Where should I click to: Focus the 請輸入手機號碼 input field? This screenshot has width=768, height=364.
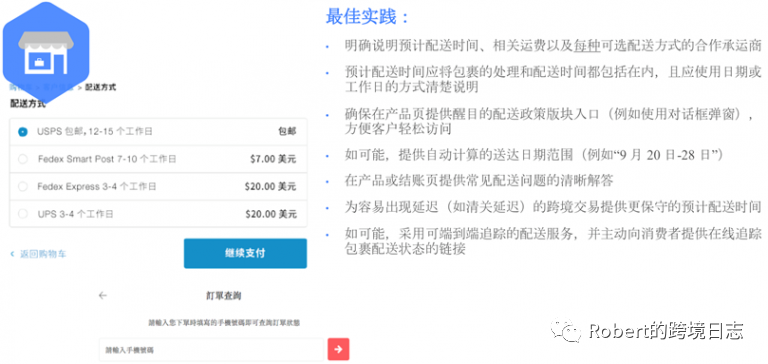213,350
